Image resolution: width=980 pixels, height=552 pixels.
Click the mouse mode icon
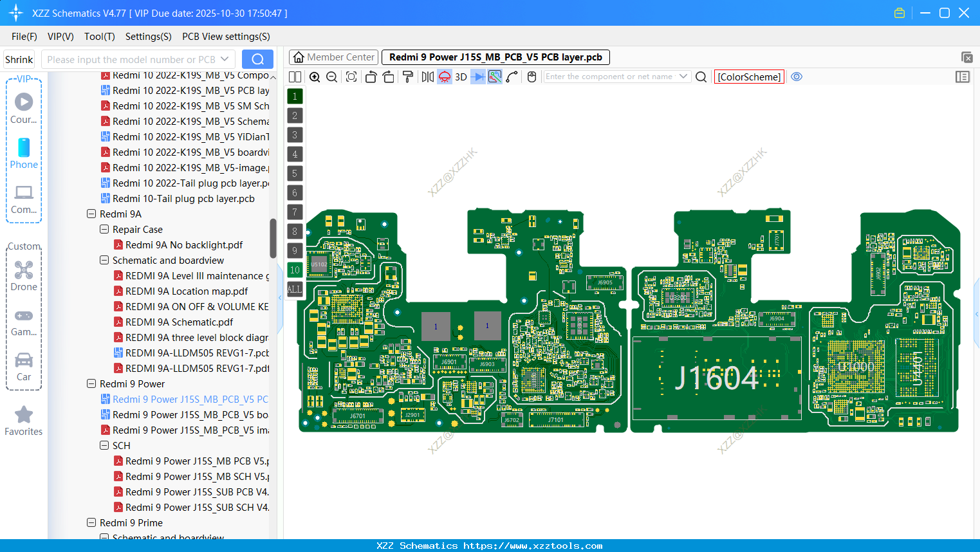pyautogui.click(x=532, y=77)
